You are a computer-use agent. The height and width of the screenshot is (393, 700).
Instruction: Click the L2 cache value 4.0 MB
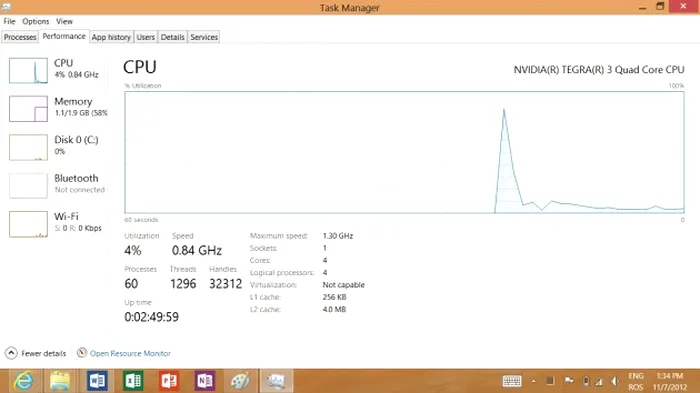tap(334, 309)
